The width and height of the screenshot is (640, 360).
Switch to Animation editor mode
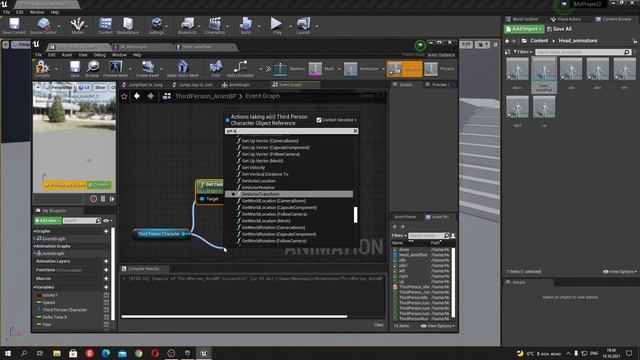click(x=362, y=69)
